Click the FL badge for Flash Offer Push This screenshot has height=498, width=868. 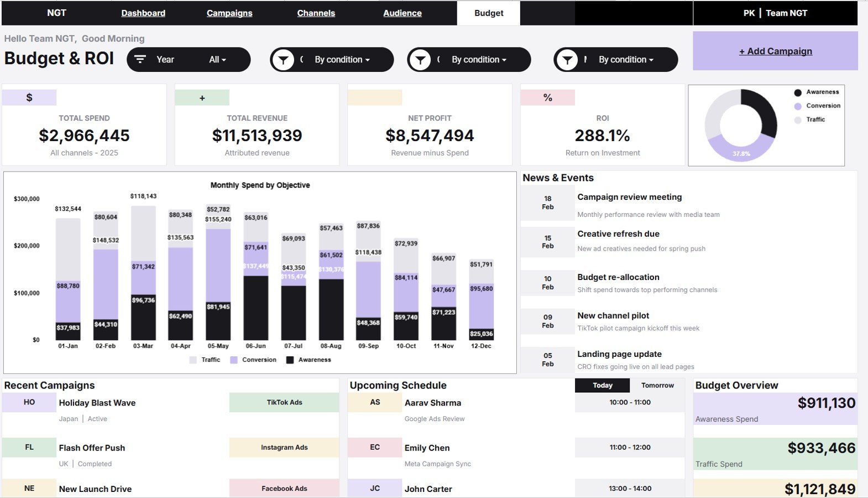[x=29, y=447]
